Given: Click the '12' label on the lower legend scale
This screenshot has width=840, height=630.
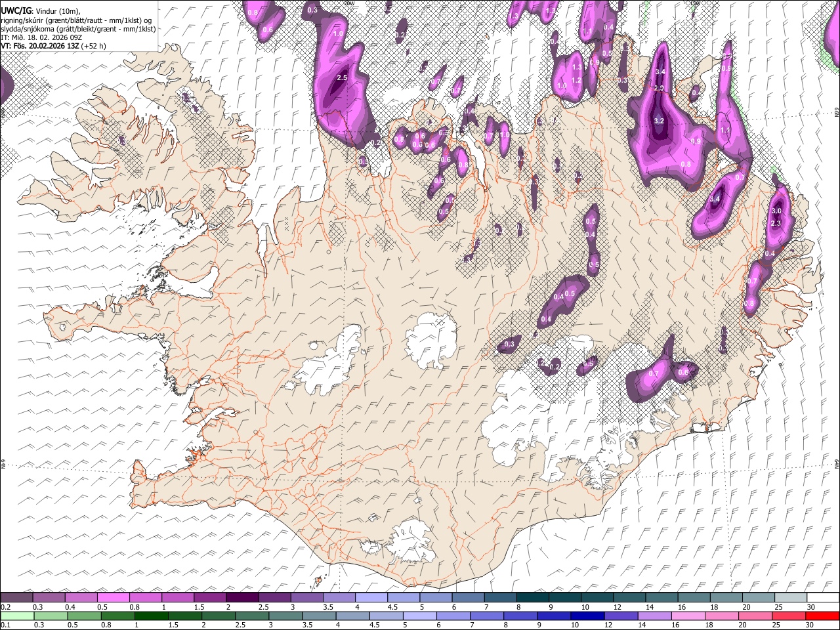Looking at the screenshot, I should [608, 625].
